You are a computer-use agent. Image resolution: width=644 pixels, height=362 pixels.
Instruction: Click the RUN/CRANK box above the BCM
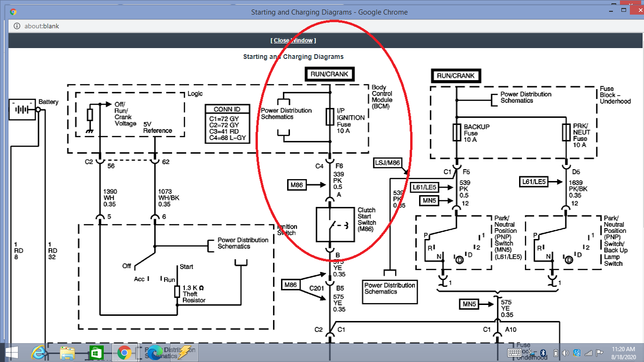(x=330, y=74)
